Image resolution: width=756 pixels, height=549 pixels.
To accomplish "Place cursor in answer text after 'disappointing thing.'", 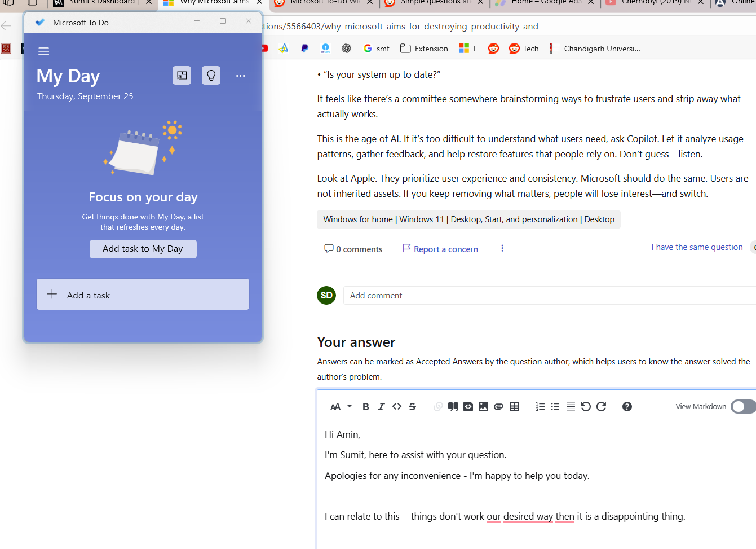I will click(687, 516).
